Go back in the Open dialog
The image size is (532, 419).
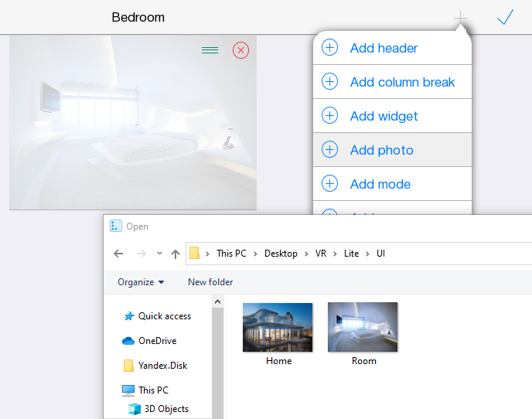(x=118, y=254)
